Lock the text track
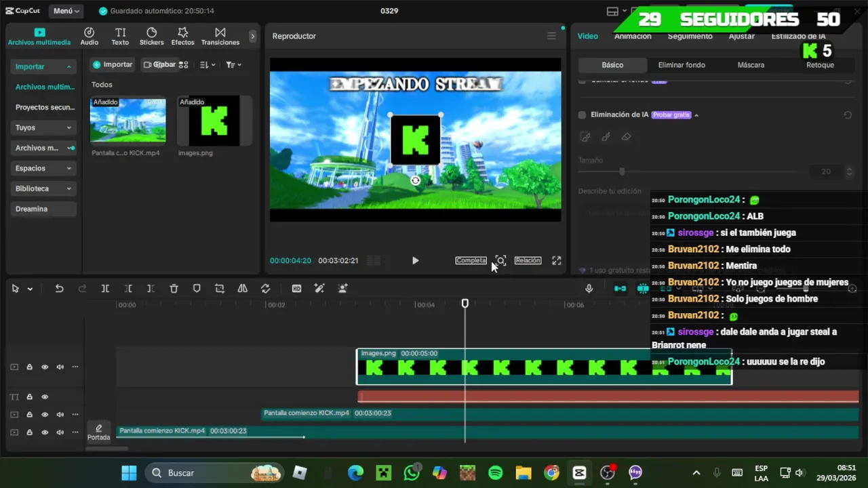 click(29, 397)
